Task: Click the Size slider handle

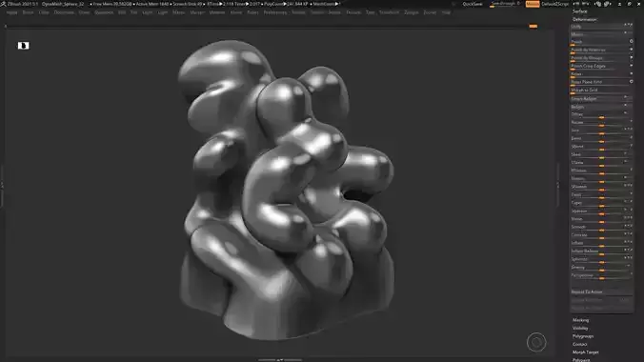Action: tap(601, 133)
